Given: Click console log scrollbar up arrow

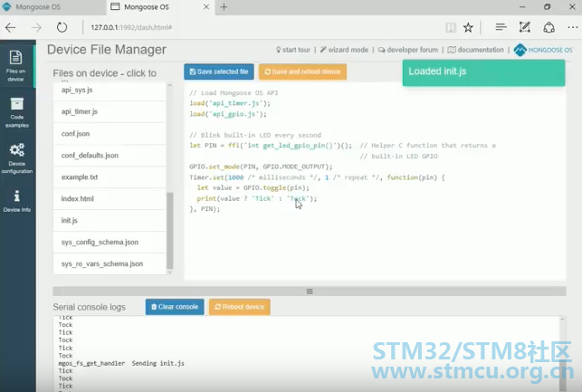Looking at the screenshot, I should pos(562,320).
